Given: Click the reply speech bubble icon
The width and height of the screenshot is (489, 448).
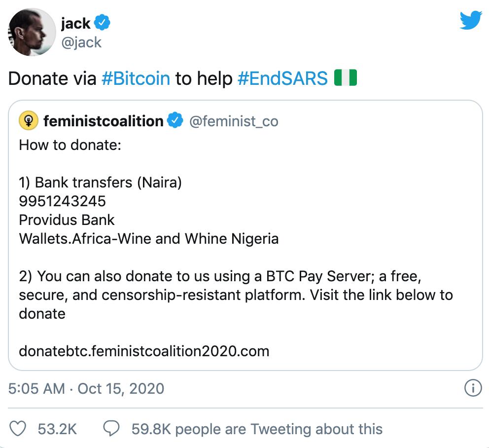Looking at the screenshot, I should [x=112, y=429].
